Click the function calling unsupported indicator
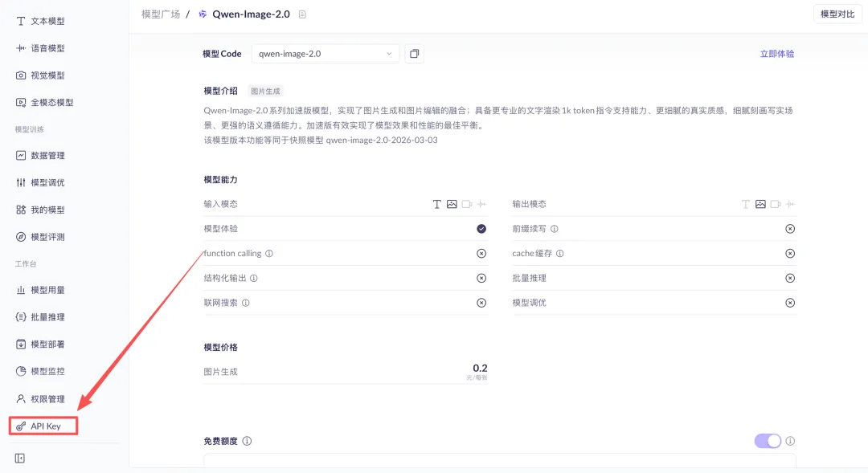 (x=481, y=254)
